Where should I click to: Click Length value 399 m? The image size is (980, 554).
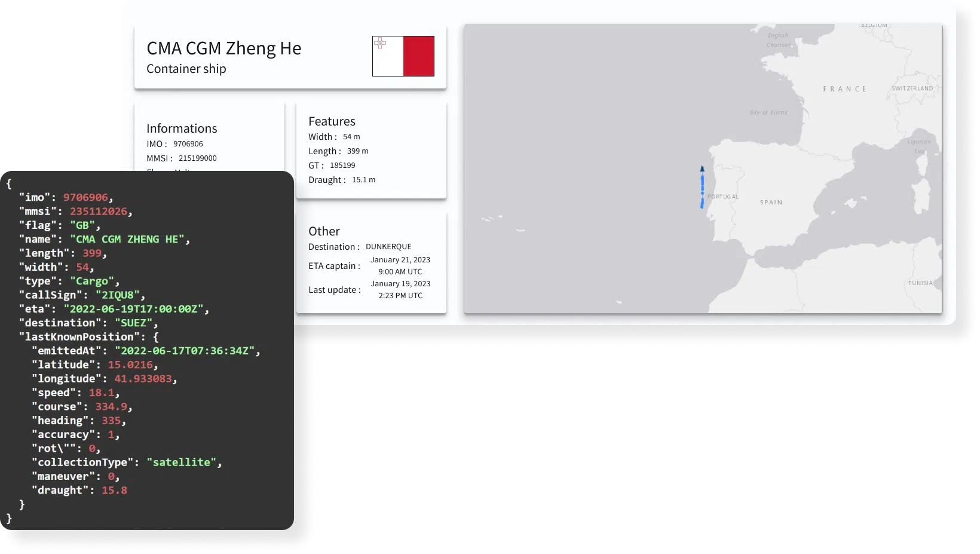[358, 151]
